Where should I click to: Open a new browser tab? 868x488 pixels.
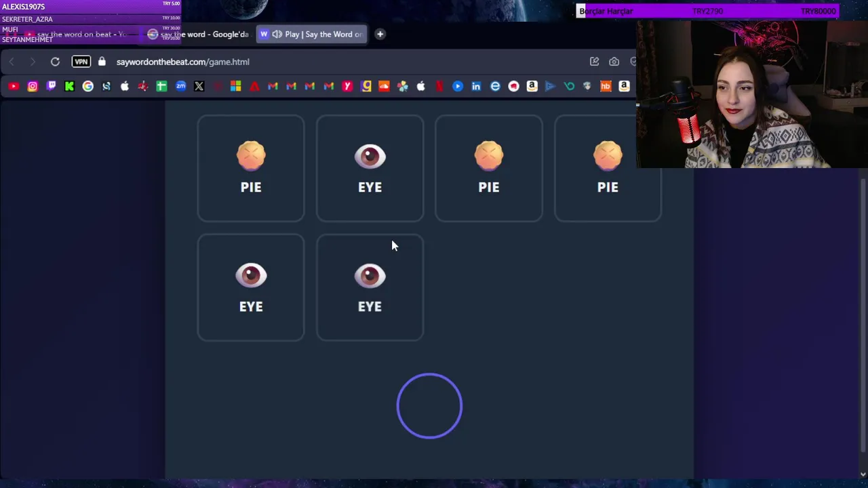[x=380, y=34]
